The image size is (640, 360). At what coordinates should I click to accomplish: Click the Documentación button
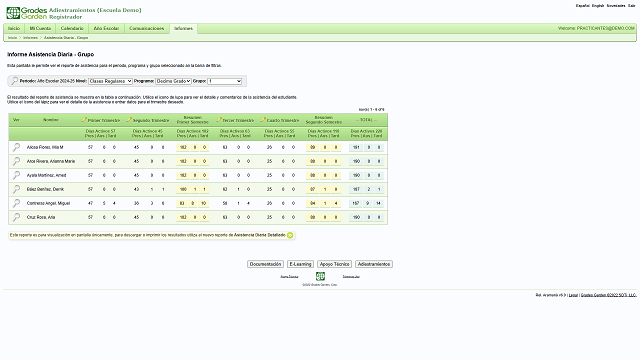pos(265,264)
